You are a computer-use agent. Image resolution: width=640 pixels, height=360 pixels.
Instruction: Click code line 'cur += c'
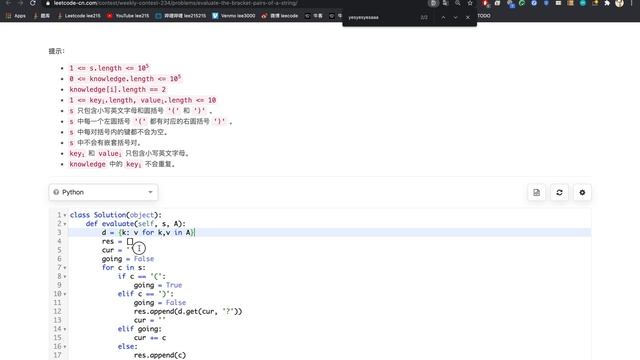point(150,338)
